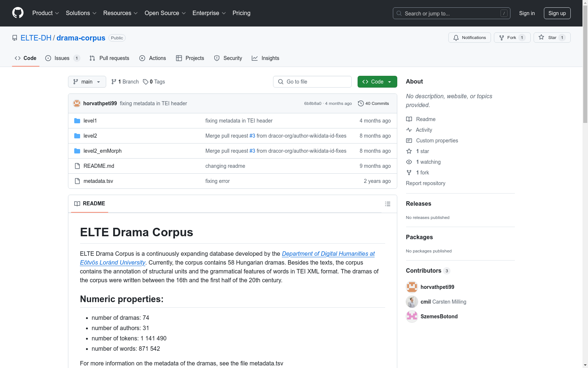Switch to the Insights tab
Image resolution: width=588 pixels, height=368 pixels.
[x=265, y=58]
